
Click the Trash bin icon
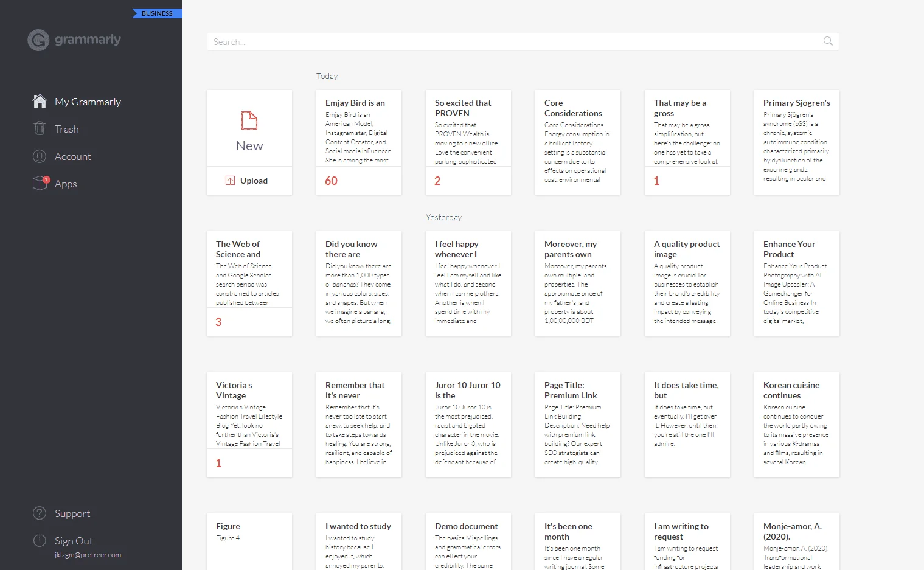pyautogui.click(x=40, y=128)
